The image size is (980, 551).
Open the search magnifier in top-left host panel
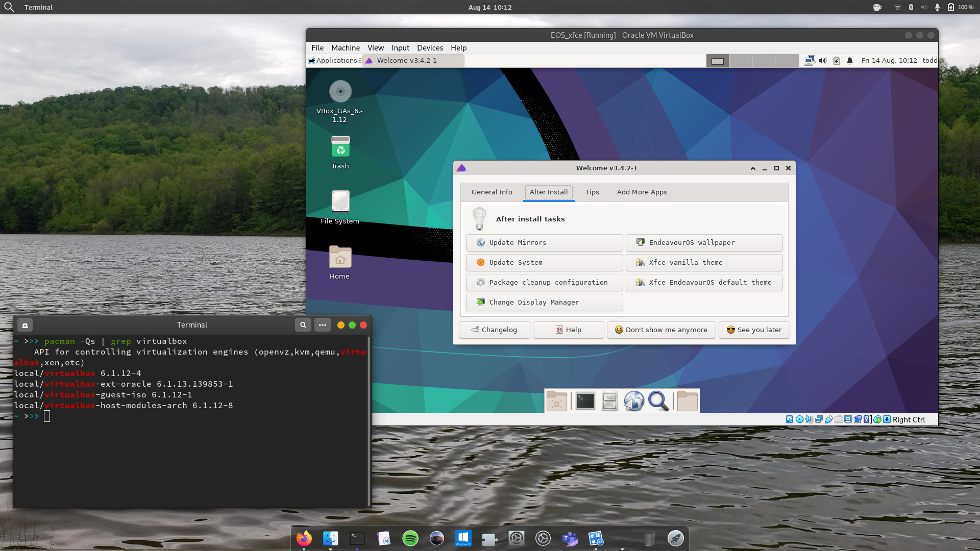[x=9, y=7]
